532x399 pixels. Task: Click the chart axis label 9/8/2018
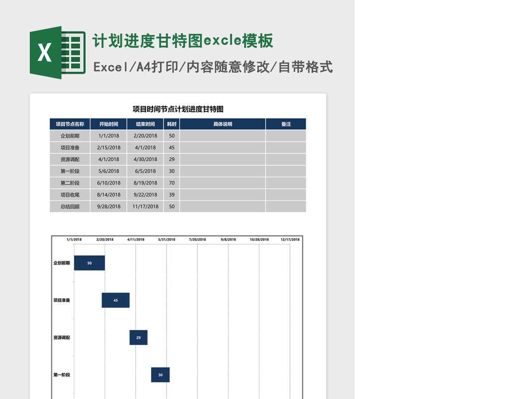point(228,239)
